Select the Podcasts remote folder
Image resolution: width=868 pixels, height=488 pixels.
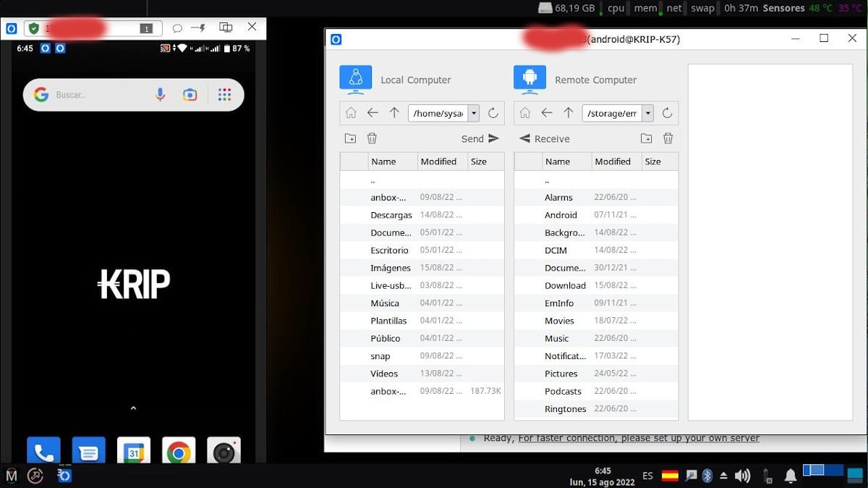coord(596,391)
